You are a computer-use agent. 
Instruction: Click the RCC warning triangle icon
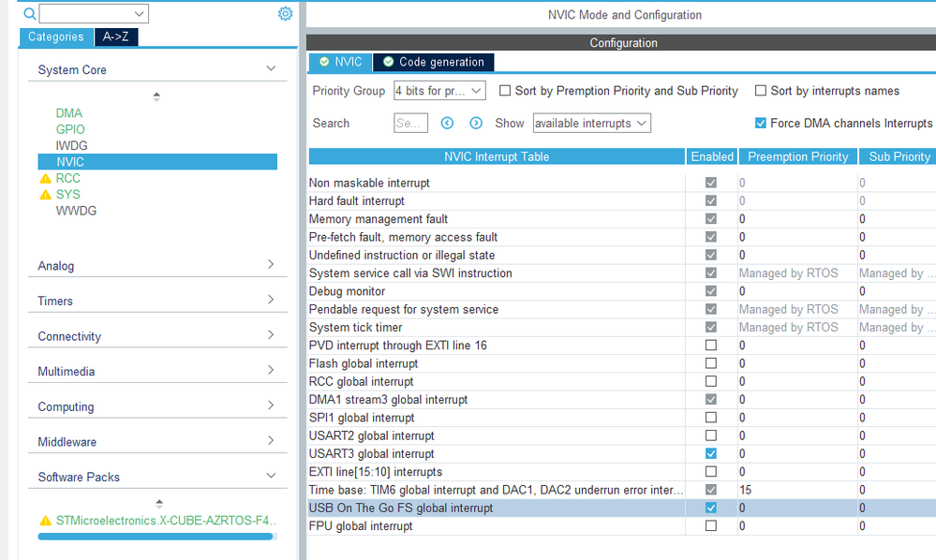pyautogui.click(x=45, y=178)
